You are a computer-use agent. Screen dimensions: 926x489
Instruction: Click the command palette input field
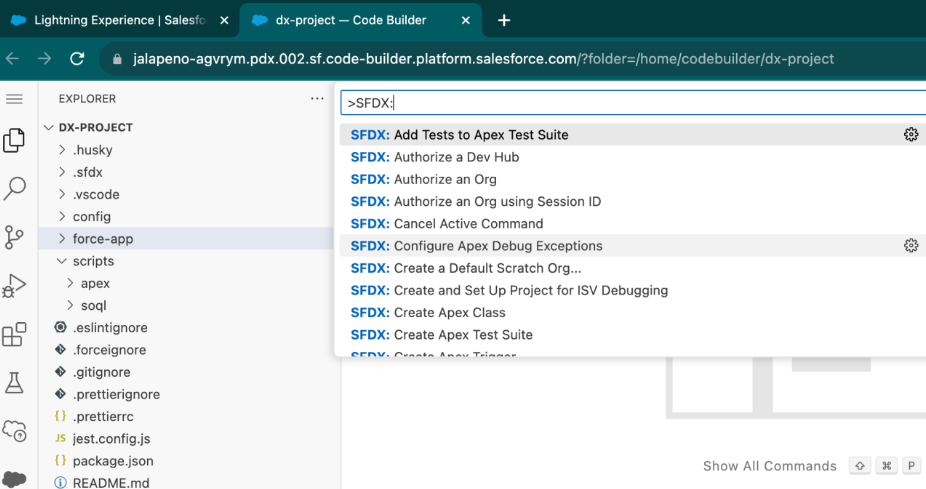point(630,102)
